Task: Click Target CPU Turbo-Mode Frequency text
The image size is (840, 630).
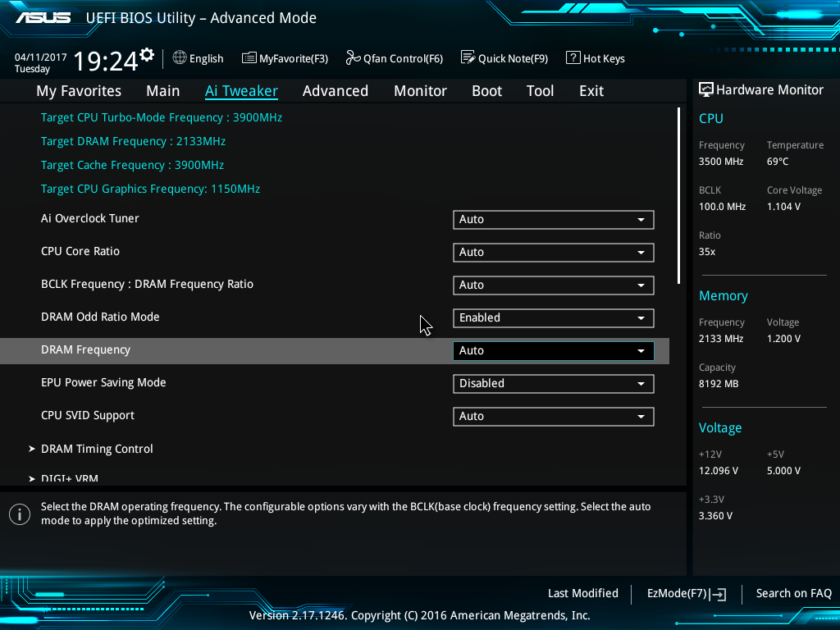Action: pos(162,117)
